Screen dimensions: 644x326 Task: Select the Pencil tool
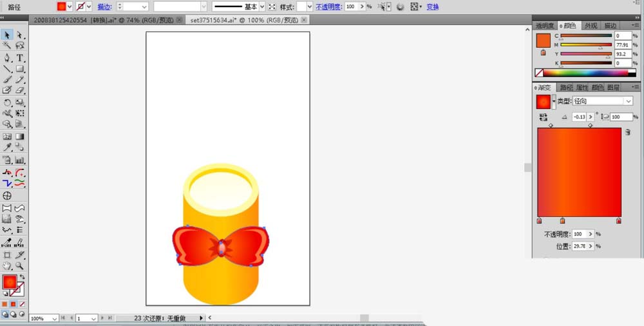pos(19,80)
